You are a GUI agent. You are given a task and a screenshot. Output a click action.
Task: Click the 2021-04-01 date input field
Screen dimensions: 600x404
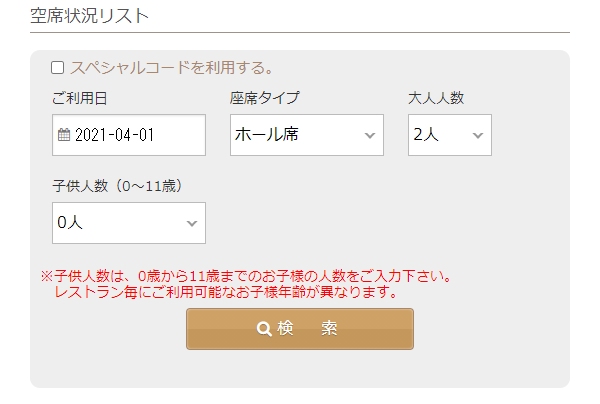coord(129,135)
